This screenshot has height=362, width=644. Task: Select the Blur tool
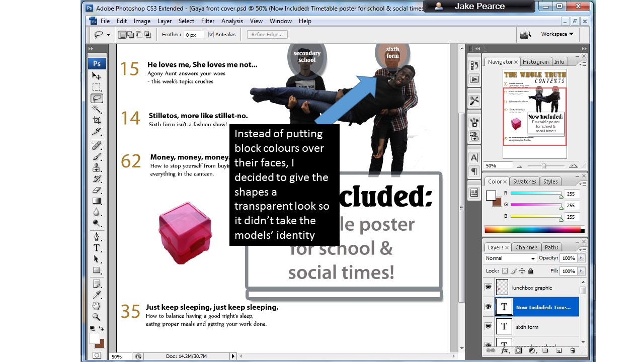[97, 212]
